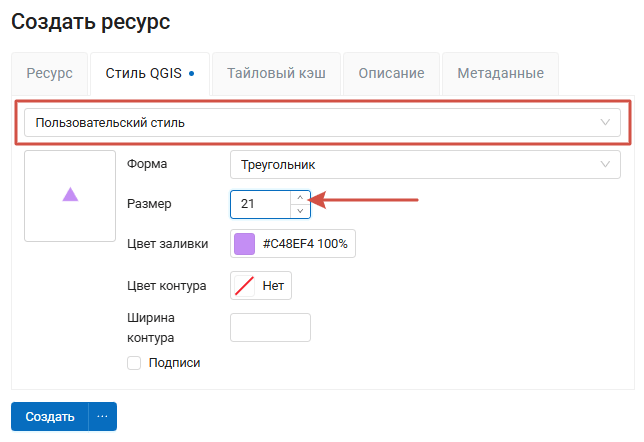Switch to the Метаданные tab

(500, 74)
